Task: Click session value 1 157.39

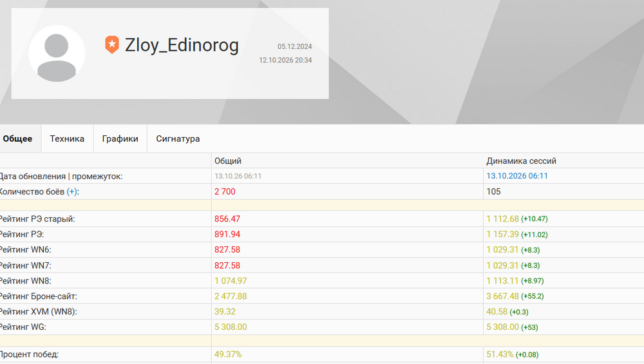Action: [x=502, y=234]
